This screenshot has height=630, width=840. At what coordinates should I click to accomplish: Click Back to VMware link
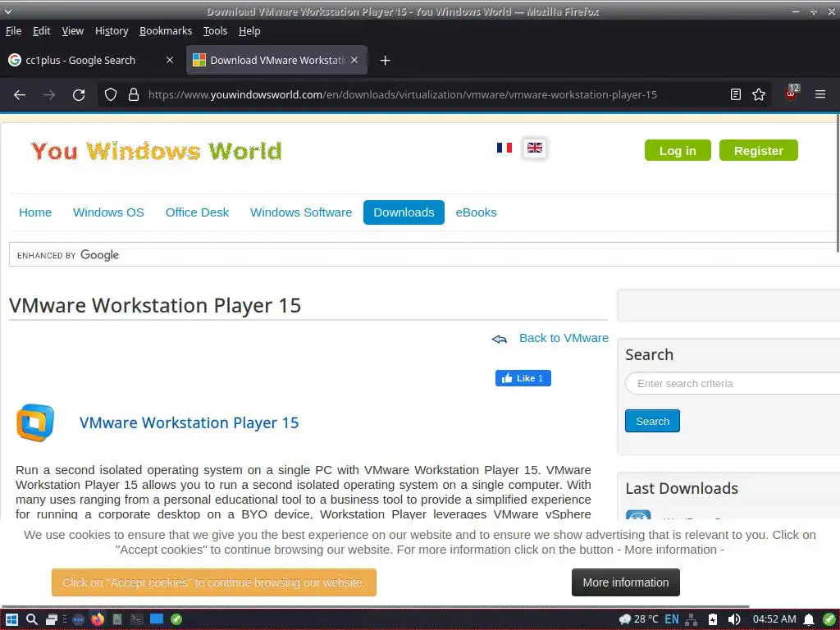coord(564,338)
